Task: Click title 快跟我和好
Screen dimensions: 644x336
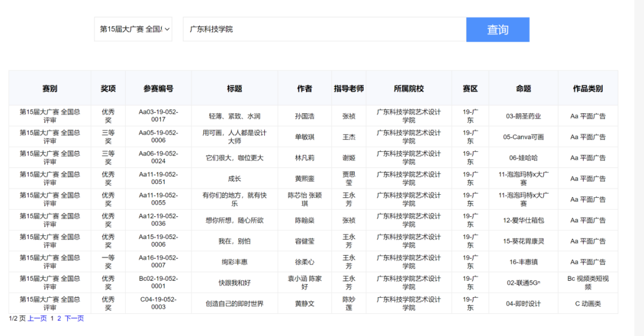Action: tap(234, 282)
